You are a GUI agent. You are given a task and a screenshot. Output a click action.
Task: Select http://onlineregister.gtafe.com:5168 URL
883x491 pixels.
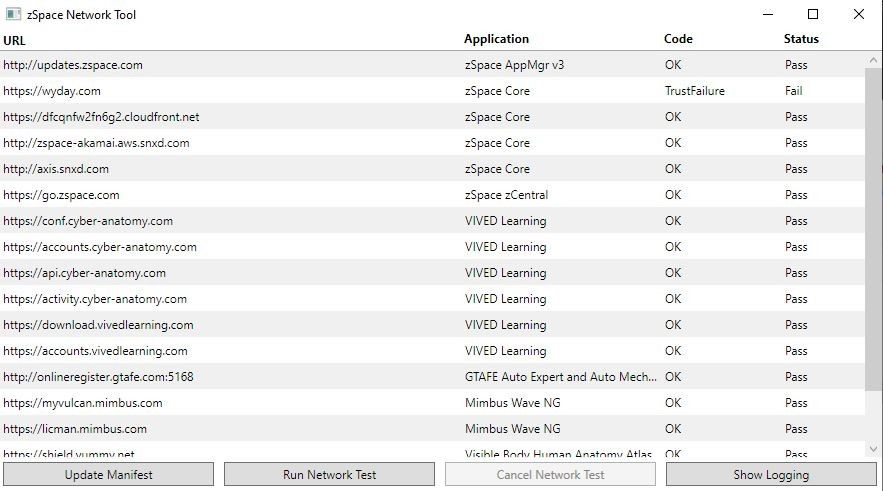pyautogui.click(x=98, y=377)
